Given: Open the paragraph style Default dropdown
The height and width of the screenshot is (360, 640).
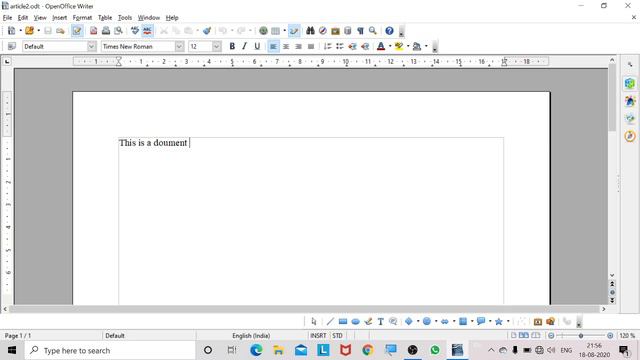Looking at the screenshot, I should click(x=92, y=47).
